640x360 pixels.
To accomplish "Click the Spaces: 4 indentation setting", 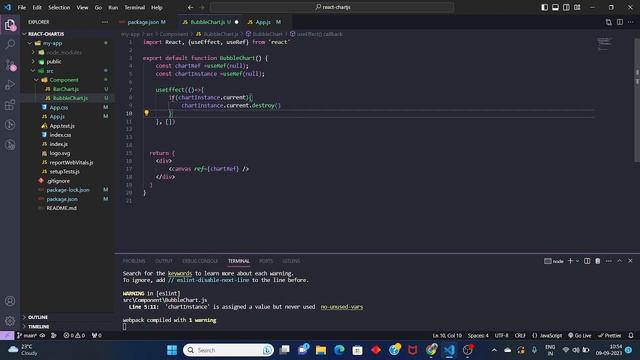I will [x=478, y=336].
